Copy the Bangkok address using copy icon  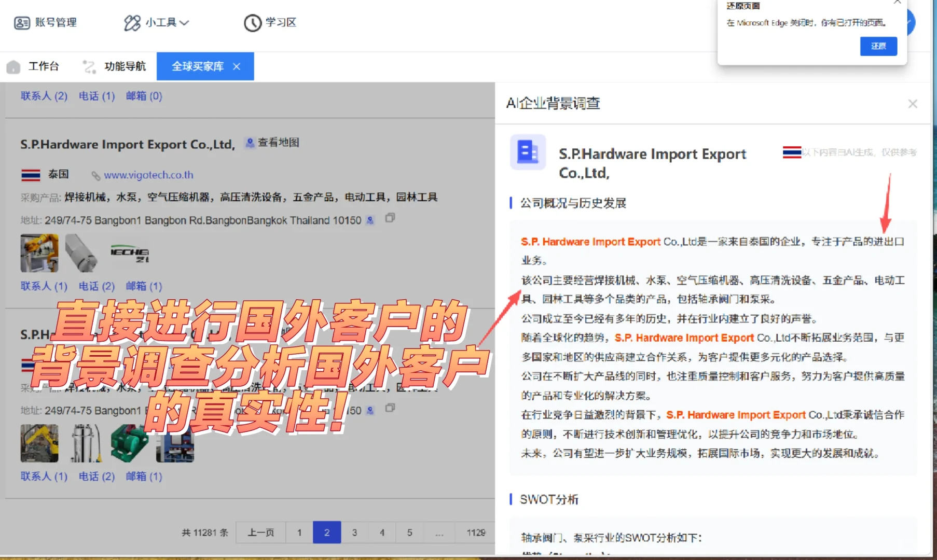(x=390, y=219)
